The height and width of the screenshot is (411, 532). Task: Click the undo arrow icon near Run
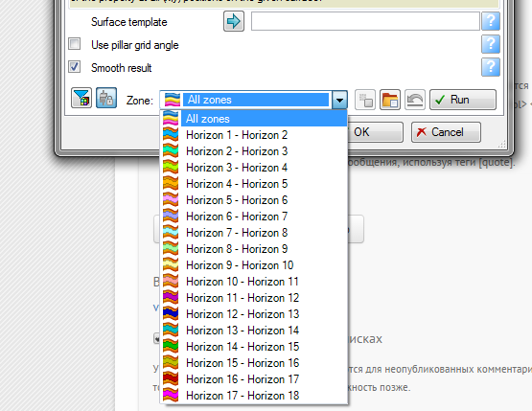415,100
